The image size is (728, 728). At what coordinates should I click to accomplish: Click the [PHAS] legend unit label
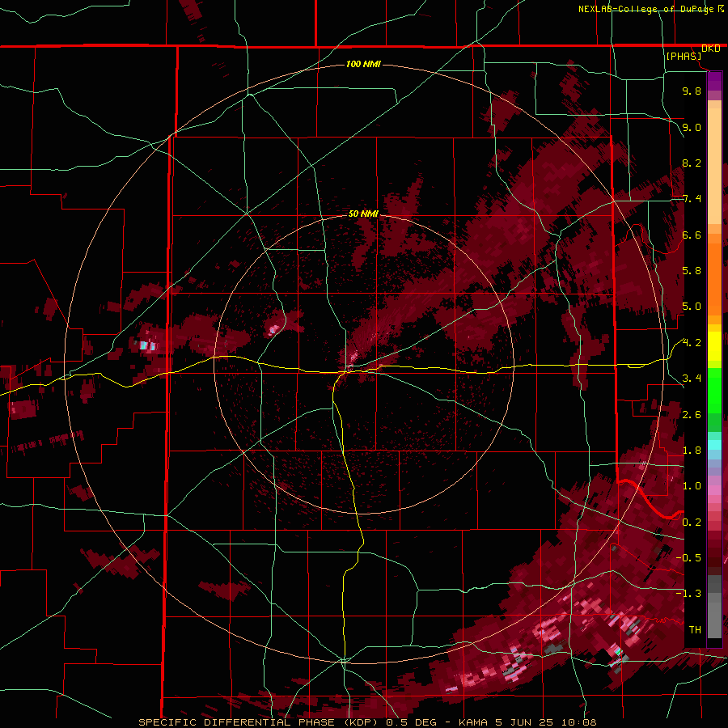(684, 56)
